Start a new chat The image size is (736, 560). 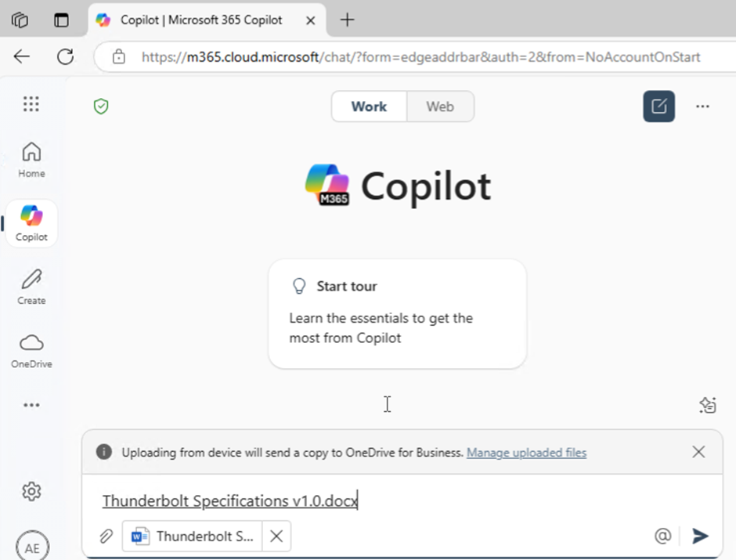point(658,106)
